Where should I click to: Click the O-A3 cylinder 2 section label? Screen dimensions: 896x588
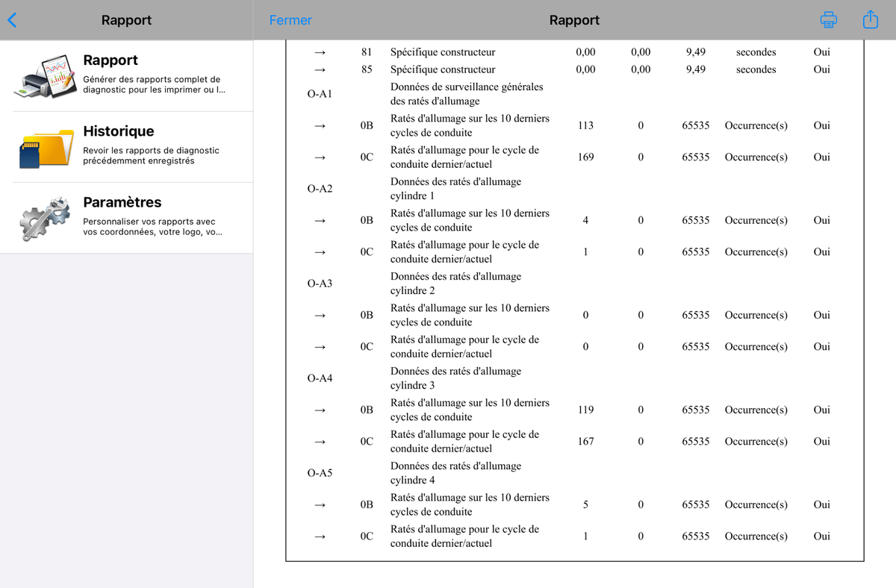coord(320,284)
